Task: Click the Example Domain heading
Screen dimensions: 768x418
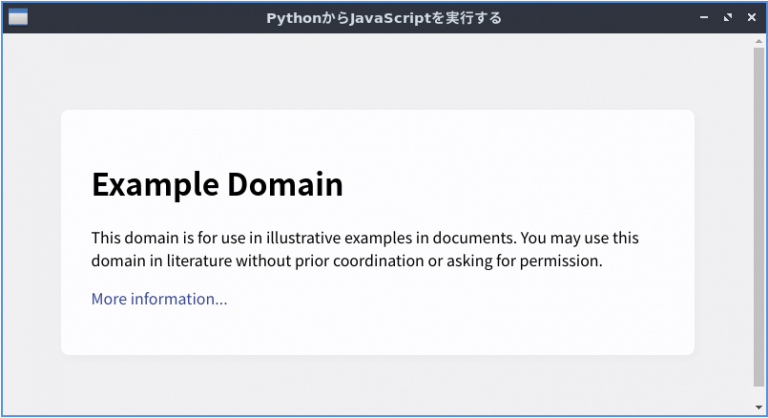Action: click(217, 185)
